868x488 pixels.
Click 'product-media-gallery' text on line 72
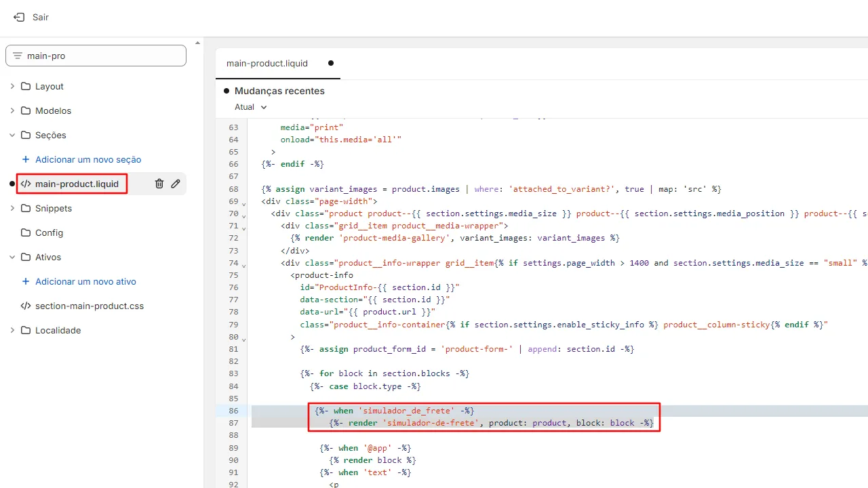pyautogui.click(x=395, y=238)
